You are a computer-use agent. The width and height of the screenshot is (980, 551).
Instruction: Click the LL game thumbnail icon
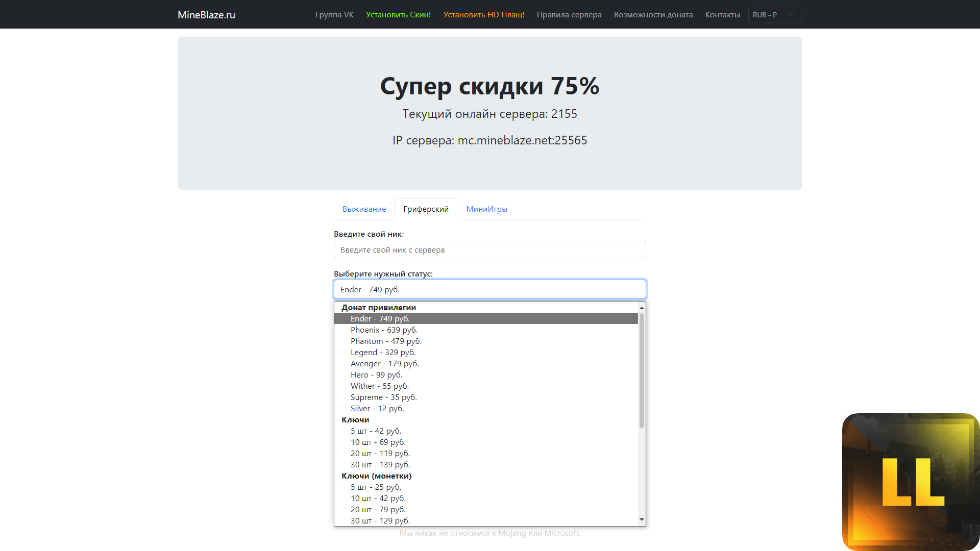tap(911, 482)
